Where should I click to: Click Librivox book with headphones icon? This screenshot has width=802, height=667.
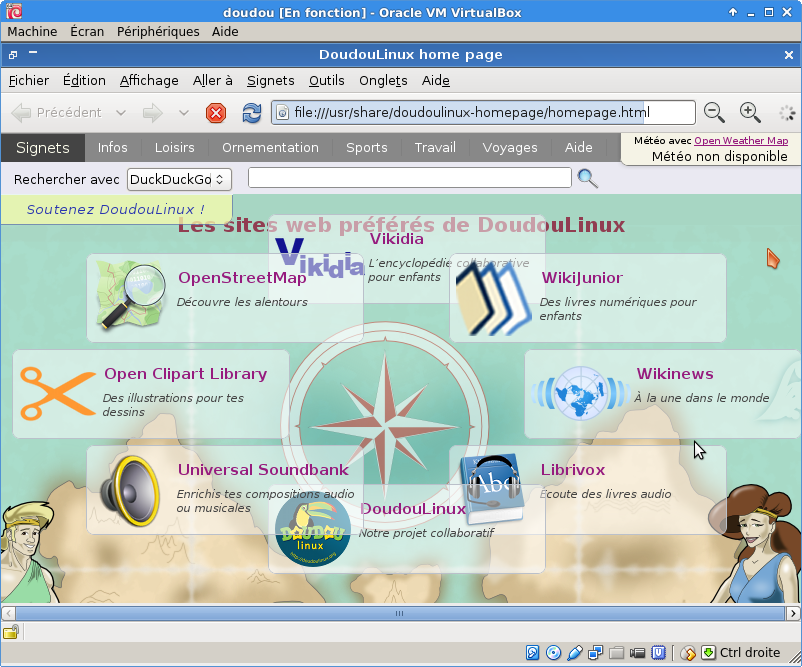coord(492,489)
